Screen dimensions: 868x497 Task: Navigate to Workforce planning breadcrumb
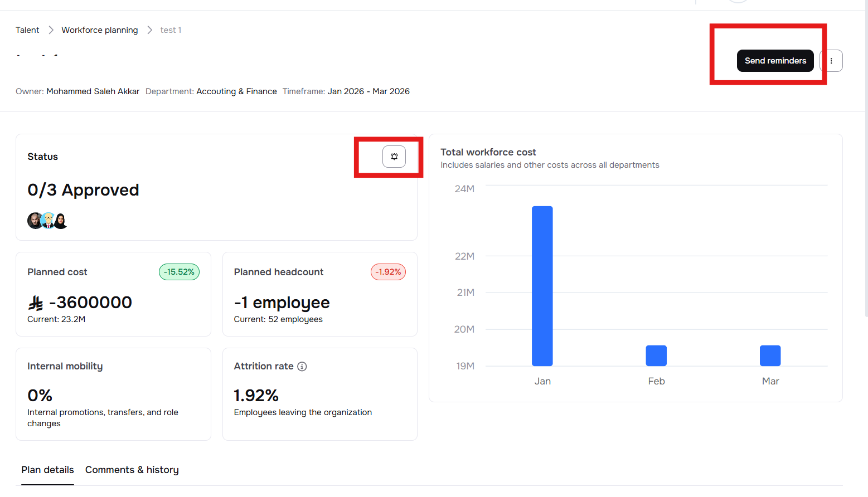(x=99, y=30)
